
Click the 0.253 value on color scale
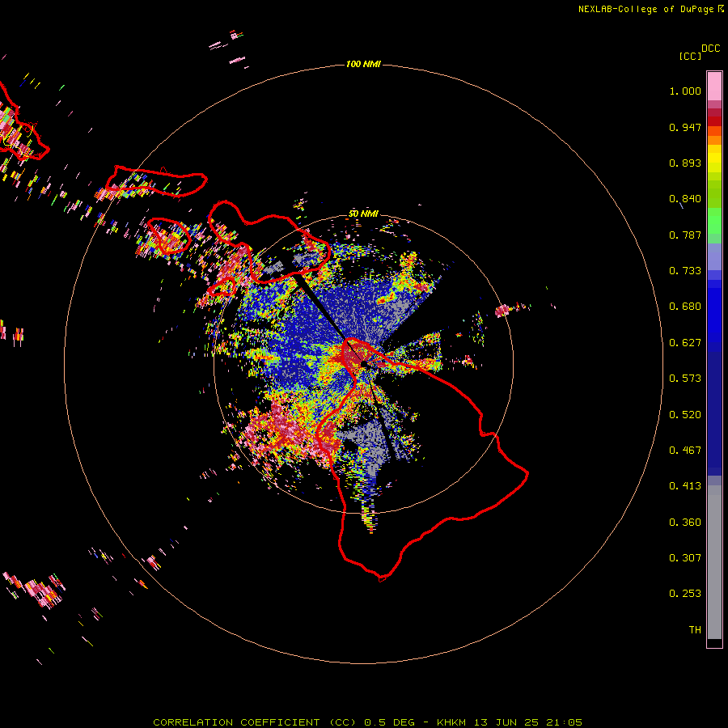(x=685, y=594)
